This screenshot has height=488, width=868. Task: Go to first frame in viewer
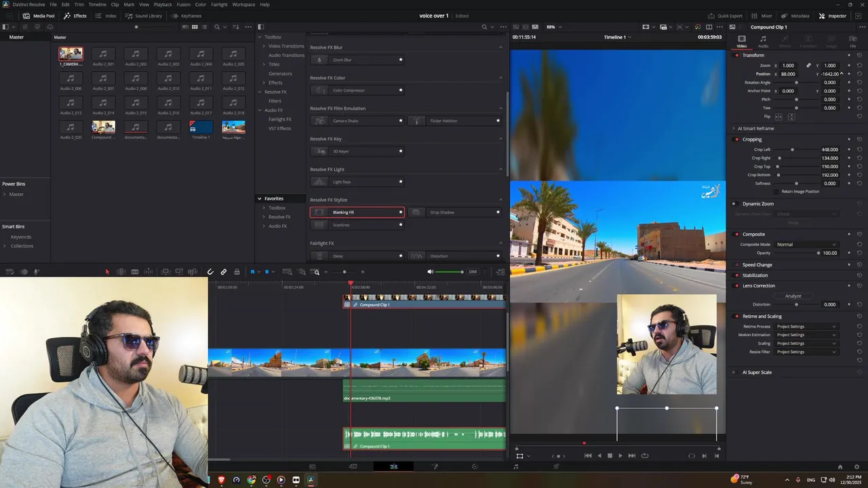[x=588, y=455]
